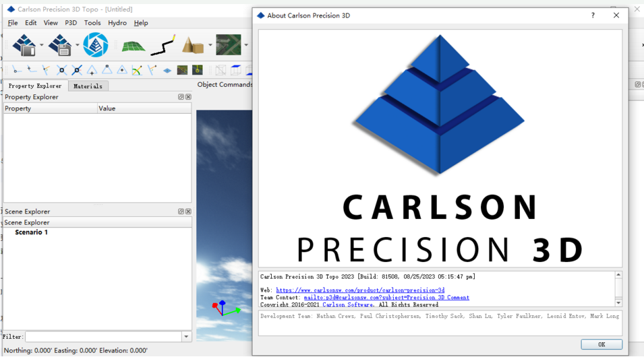Open the Hydro menu
Screen dimensions: 644x357
117,23
